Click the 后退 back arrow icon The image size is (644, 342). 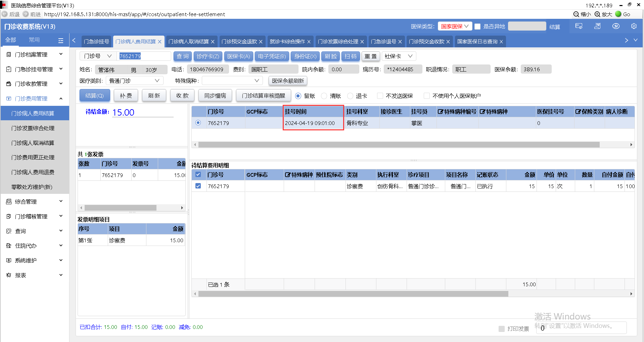(5, 14)
